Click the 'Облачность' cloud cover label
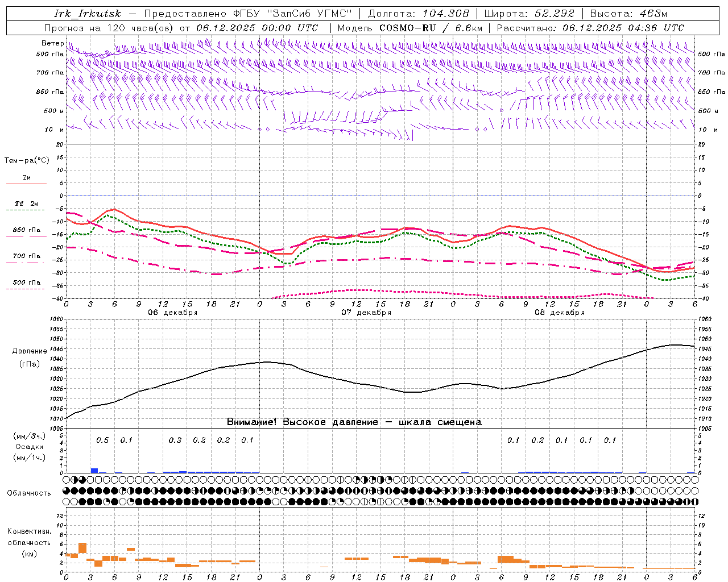Screen dimensions: 728x582 (x=29, y=493)
